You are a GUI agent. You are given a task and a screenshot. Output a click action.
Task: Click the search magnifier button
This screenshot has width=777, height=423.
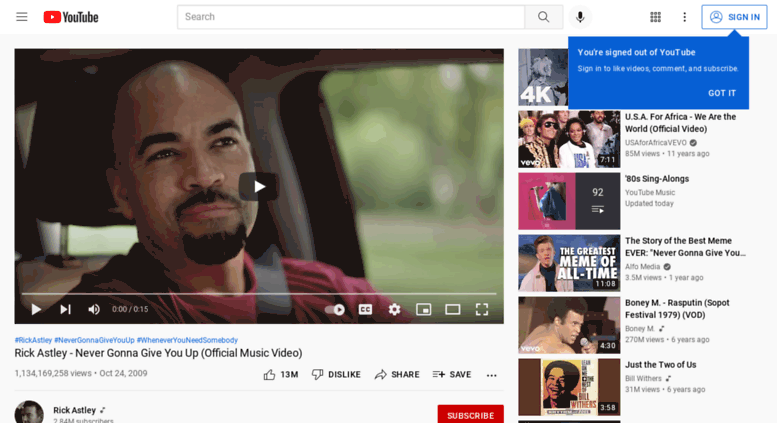click(544, 17)
